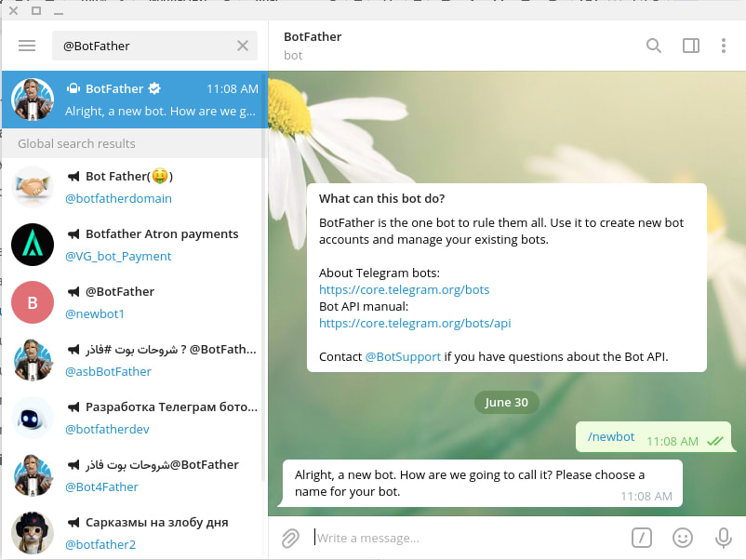Open the core.telegram.org/bots link
Image resolution: width=746 pixels, height=560 pixels.
click(404, 289)
